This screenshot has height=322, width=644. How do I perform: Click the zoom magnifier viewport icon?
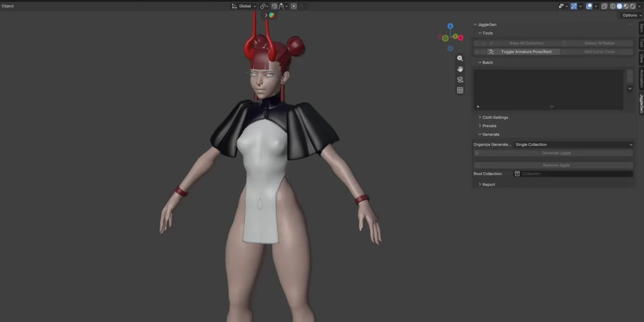(460, 58)
